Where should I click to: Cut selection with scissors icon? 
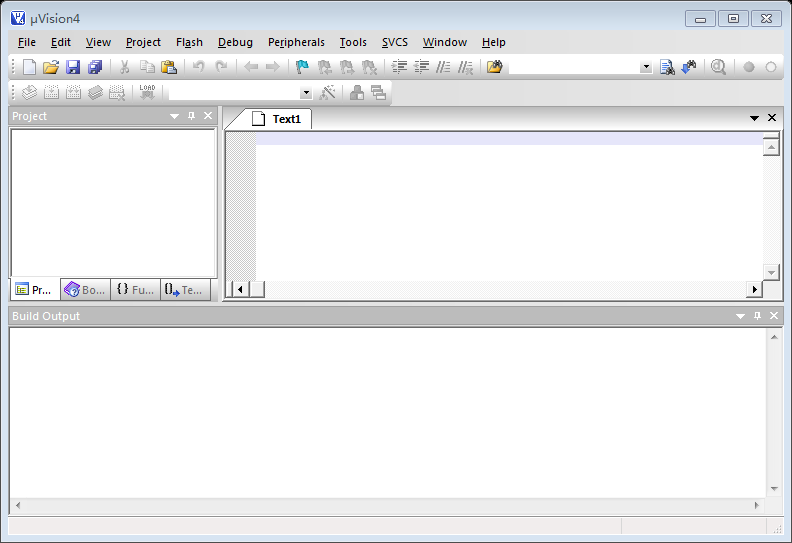pyautogui.click(x=124, y=67)
